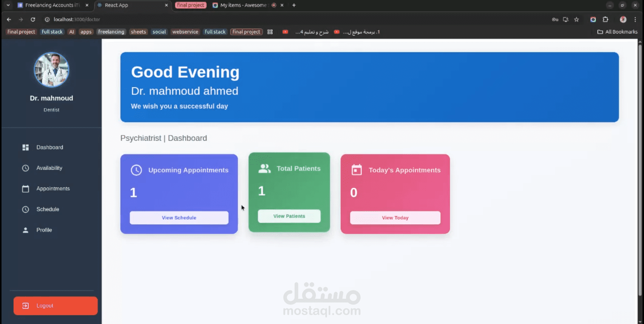Open the AI bookmark folder

coord(71,32)
